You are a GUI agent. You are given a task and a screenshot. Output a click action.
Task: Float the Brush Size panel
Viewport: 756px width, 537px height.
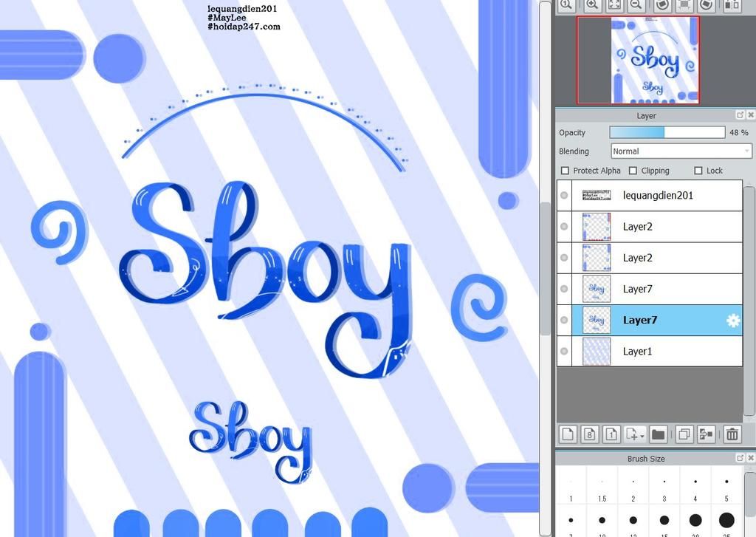(740, 457)
